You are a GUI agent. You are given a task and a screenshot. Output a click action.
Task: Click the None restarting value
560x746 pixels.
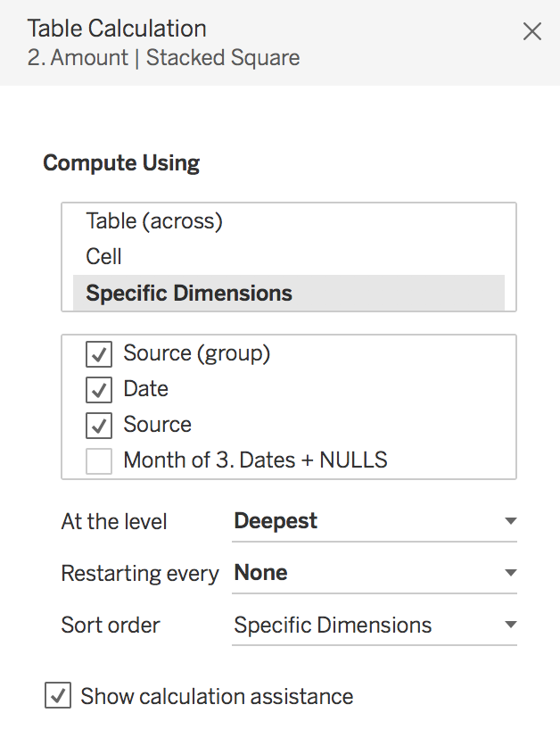(261, 573)
